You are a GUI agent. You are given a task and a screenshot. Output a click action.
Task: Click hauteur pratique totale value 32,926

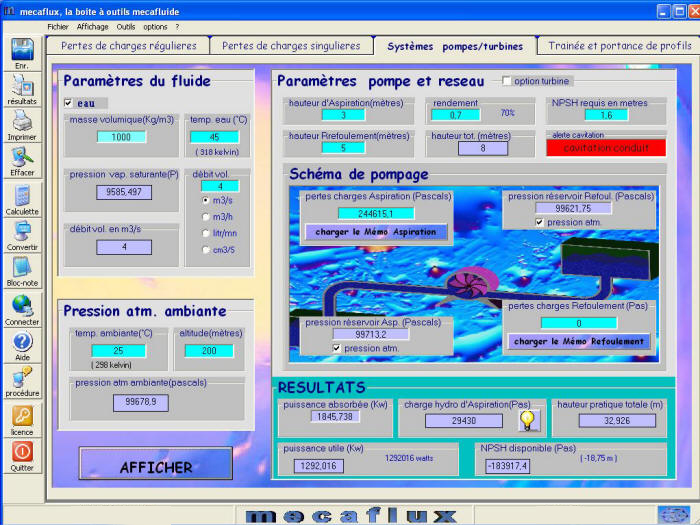pos(617,421)
